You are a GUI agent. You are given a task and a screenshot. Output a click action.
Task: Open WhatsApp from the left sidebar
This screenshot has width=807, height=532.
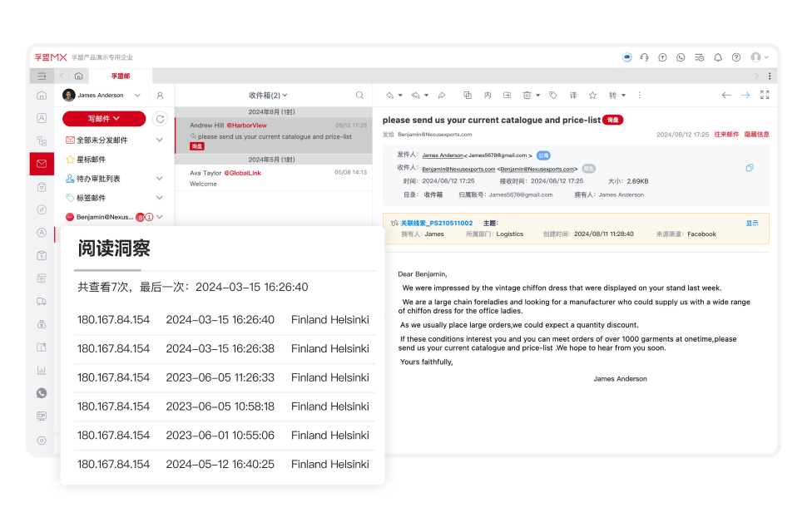click(42, 393)
